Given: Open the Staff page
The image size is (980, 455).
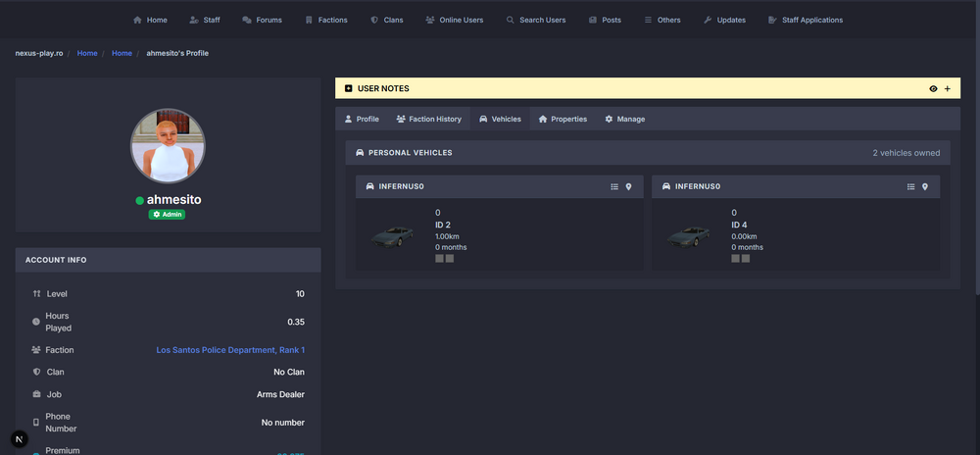Looking at the screenshot, I should tap(205, 20).
